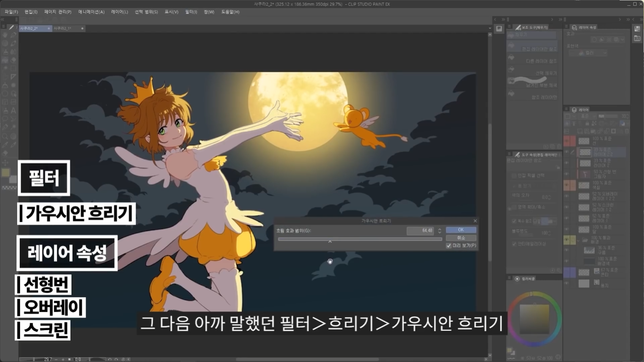Click the 64.48 blur value field
This screenshot has height=362, width=644.
pyautogui.click(x=420, y=231)
